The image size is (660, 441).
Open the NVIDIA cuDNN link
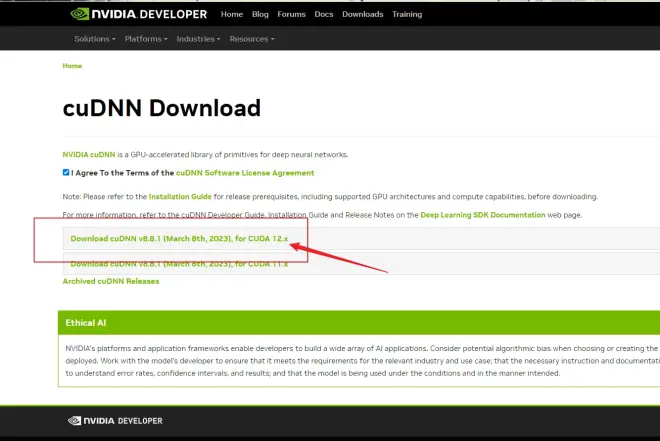click(89, 154)
